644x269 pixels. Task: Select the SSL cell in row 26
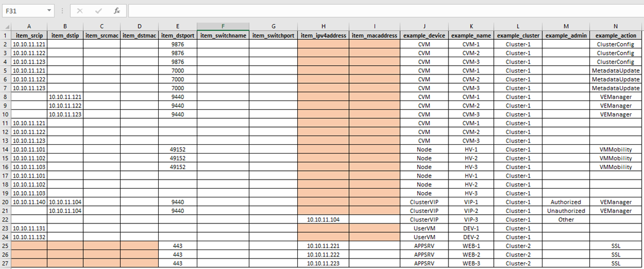coord(616,255)
